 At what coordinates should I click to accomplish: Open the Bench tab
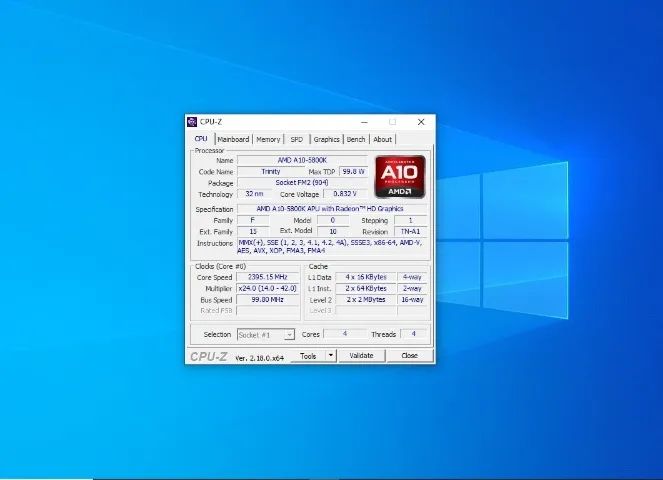(x=356, y=139)
